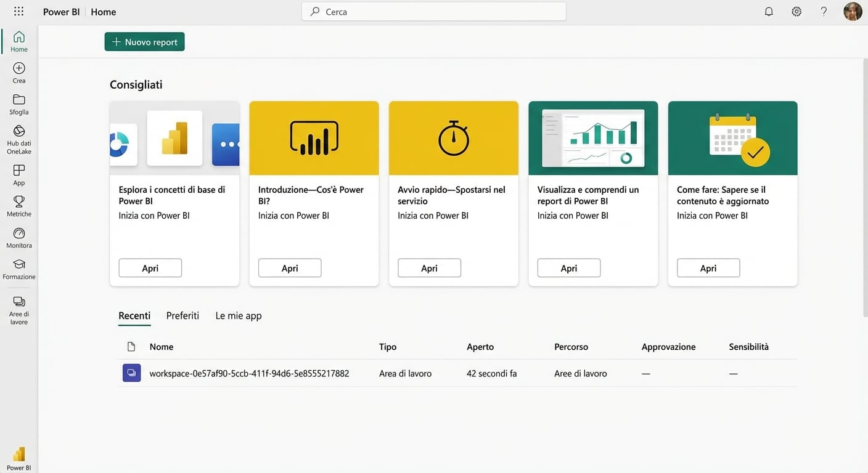
Task: Switch to Preferiti tab
Action: pos(182,316)
